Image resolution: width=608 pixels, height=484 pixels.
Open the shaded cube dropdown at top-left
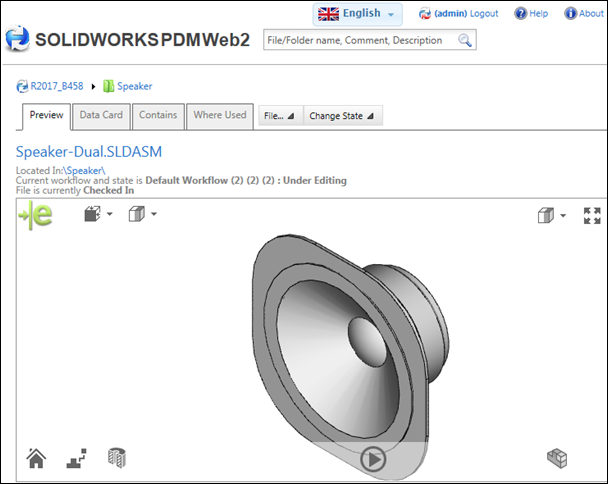98,214
